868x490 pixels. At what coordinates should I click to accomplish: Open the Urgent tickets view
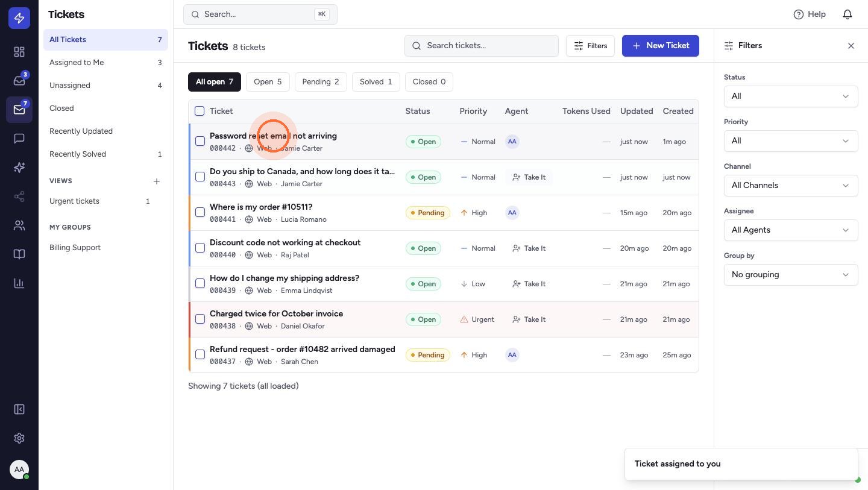tap(105, 201)
